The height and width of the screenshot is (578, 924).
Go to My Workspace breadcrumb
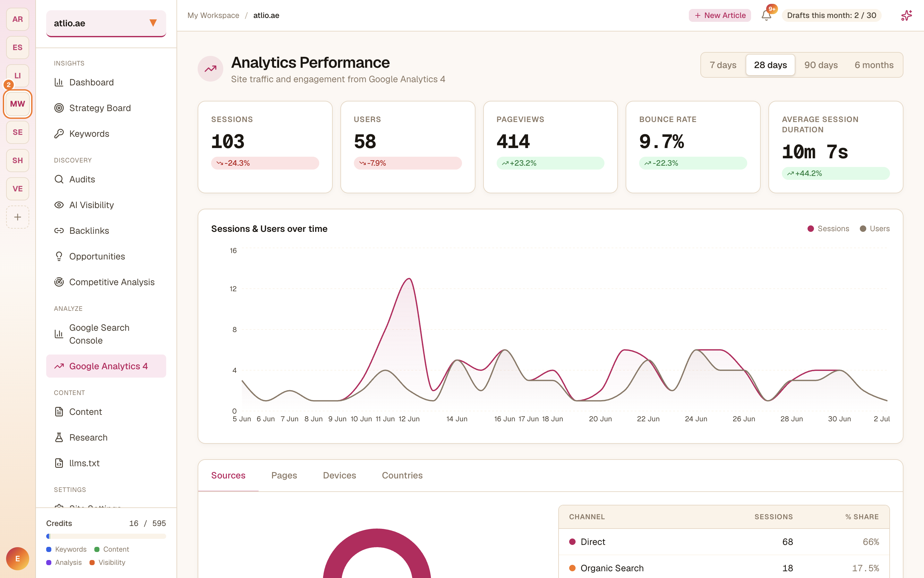tap(213, 15)
